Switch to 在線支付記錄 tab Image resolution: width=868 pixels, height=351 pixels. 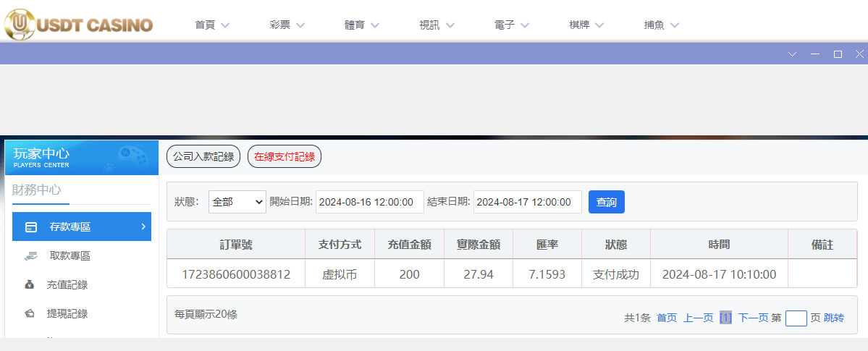click(285, 156)
